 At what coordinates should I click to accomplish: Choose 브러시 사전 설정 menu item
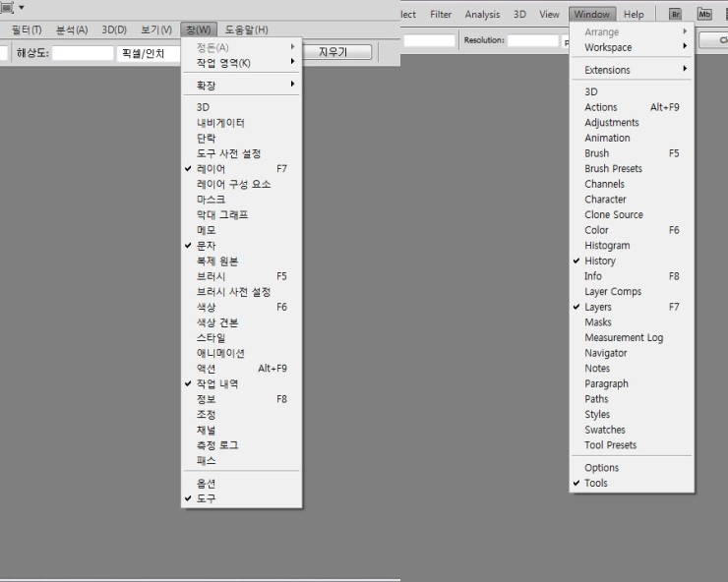pos(241,292)
